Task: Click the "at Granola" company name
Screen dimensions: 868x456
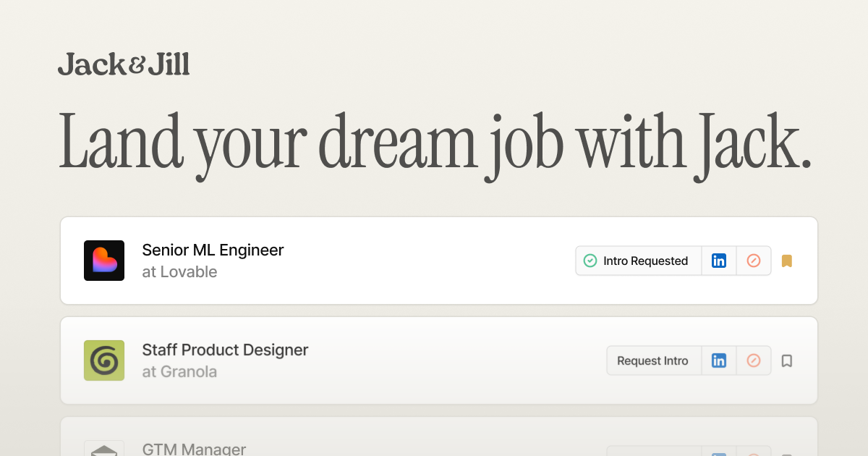Action: click(x=179, y=372)
